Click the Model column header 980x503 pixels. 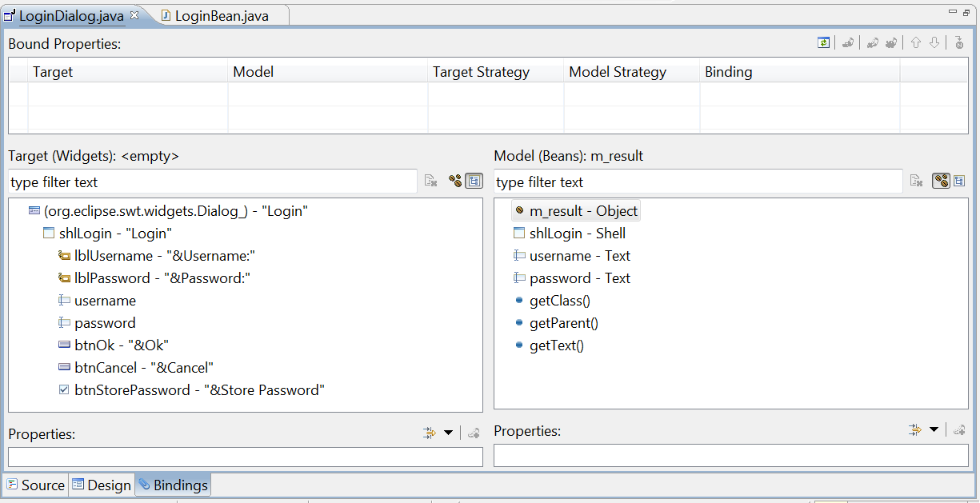[328, 72]
